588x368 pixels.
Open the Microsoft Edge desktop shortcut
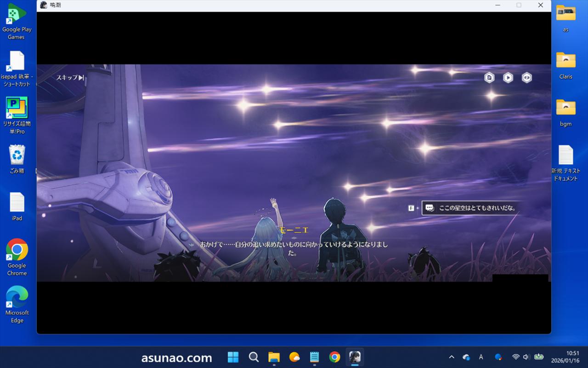pyautogui.click(x=17, y=304)
